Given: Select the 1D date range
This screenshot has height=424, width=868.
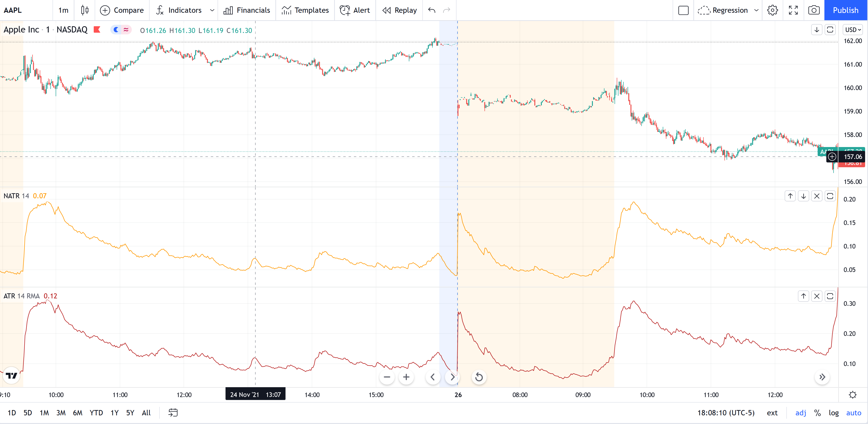Looking at the screenshot, I should pos(12,413).
